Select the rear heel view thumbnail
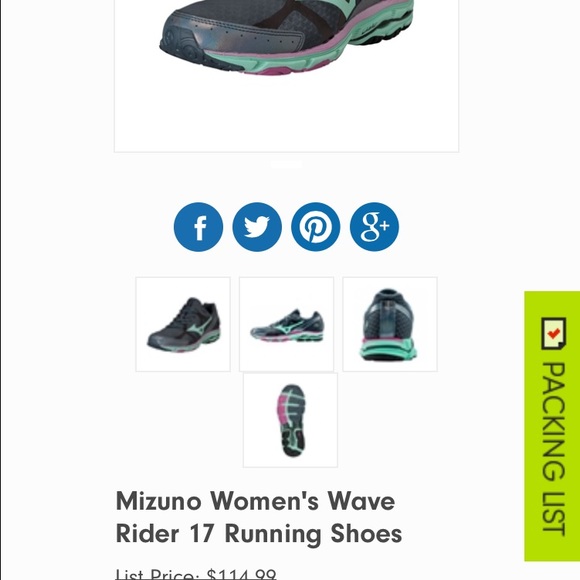This screenshot has width=580, height=580. point(390,324)
